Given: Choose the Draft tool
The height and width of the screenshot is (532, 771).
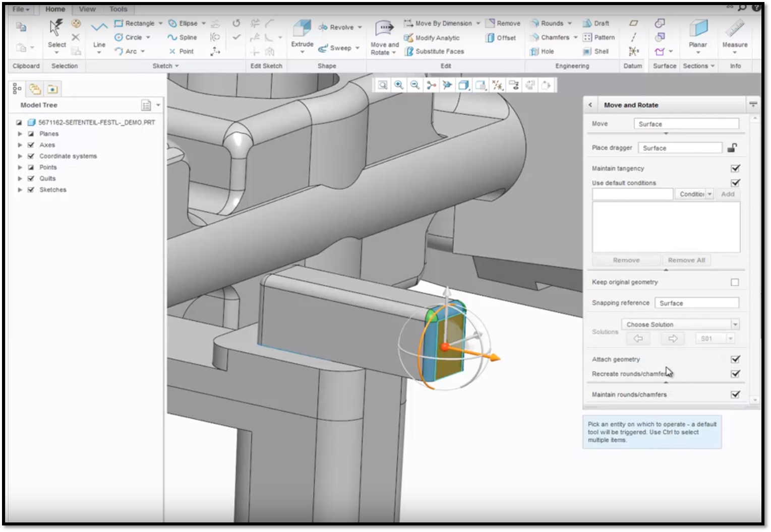Looking at the screenshot, I should click(x=596, y=23).
